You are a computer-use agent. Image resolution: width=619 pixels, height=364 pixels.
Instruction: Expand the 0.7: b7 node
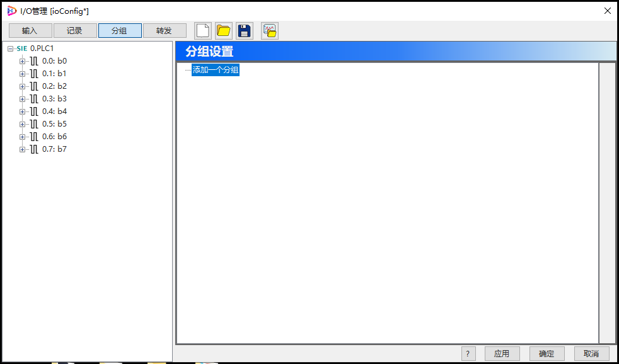[23, 150]
